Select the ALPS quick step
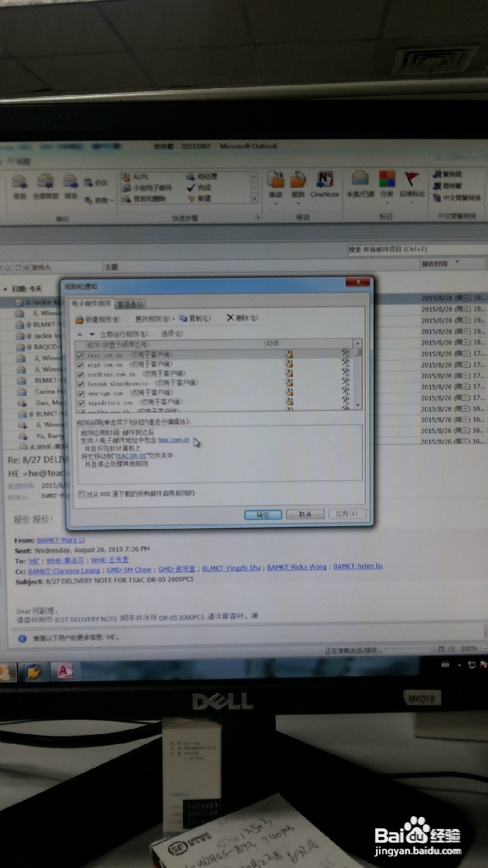Screen dimensions: 488x868 136,177
